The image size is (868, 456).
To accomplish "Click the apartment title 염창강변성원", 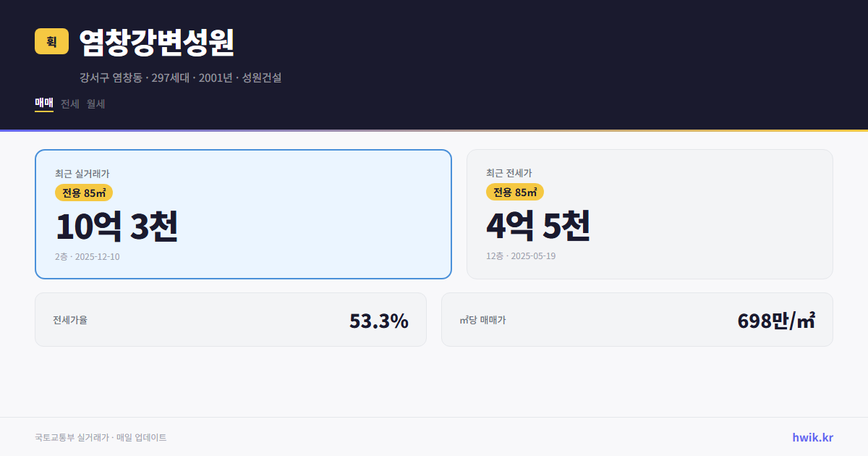I will [156, 43].
